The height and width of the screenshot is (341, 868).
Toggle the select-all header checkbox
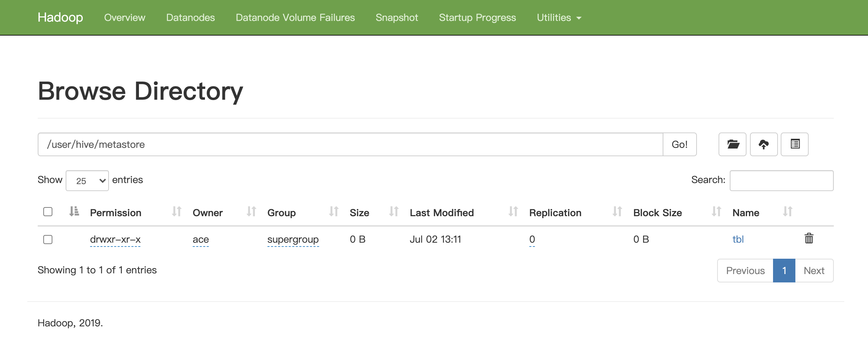tap(48, 212)
